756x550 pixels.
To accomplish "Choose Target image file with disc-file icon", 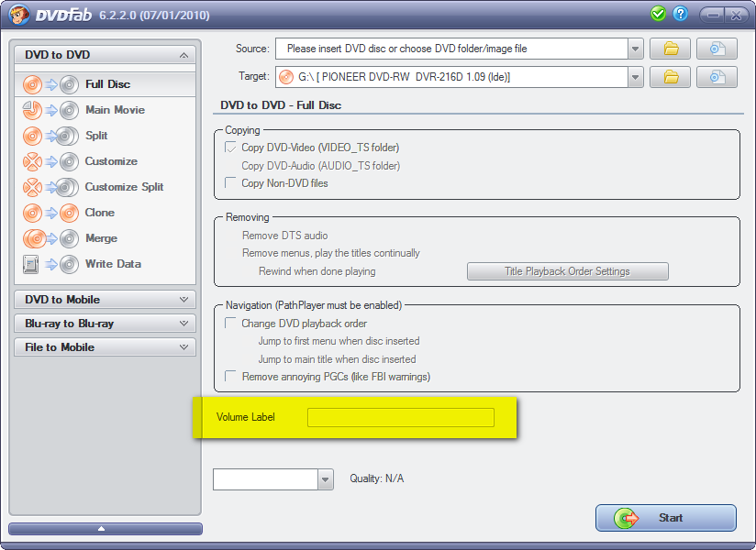I will click(x=717, y=77).
